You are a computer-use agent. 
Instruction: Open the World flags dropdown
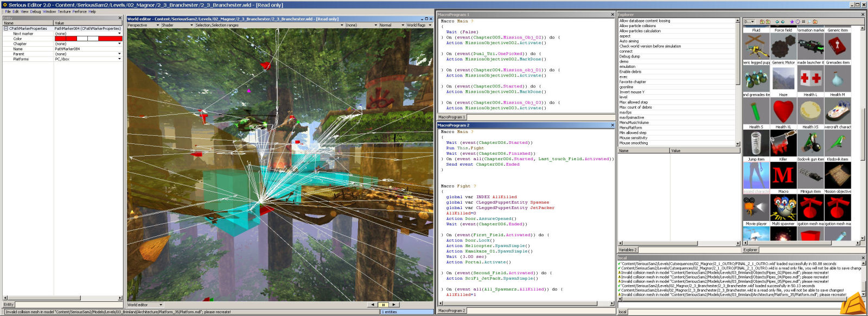[419, 25]
